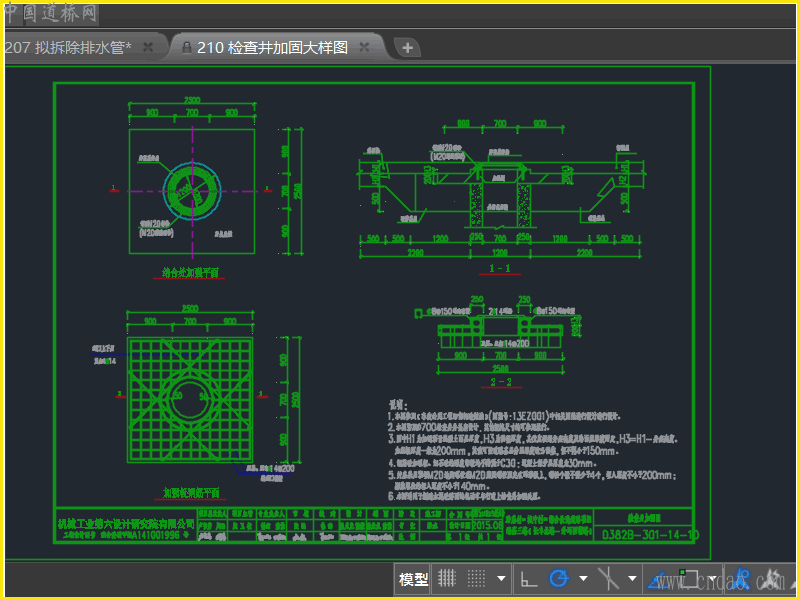Select the section label 2 - 2

pos(501,382)
